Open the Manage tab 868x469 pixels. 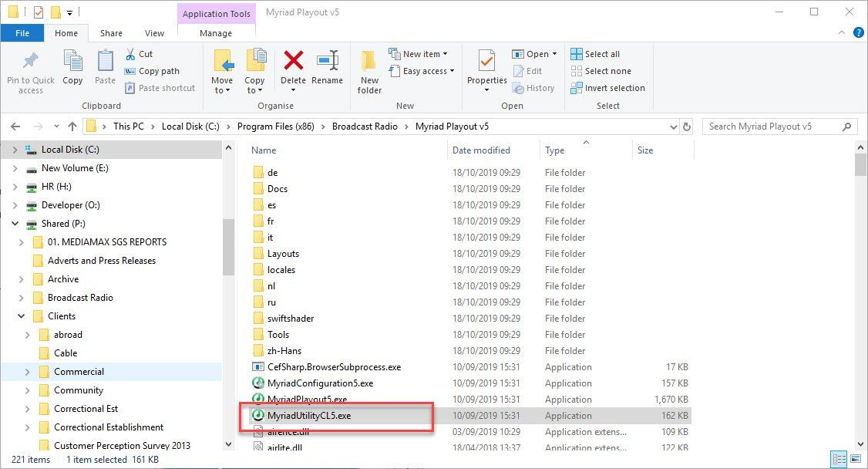(x=216, y=33)
